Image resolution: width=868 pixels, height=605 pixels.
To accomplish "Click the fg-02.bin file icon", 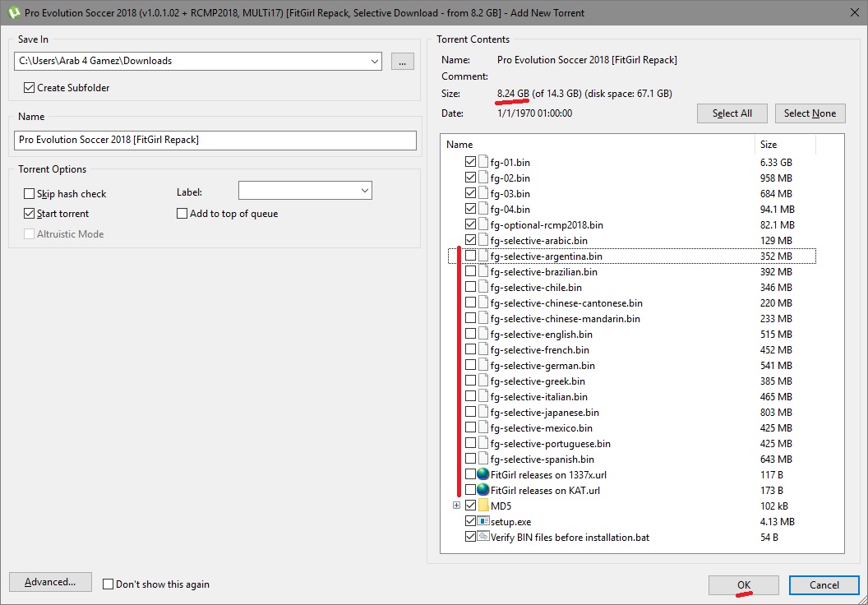I will (483, 177).
